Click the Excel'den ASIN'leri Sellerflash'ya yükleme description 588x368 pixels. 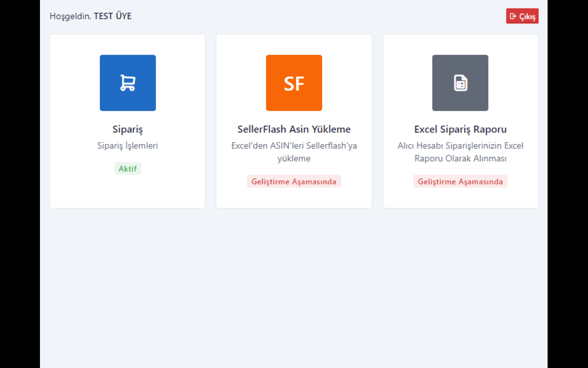[294, 152]
